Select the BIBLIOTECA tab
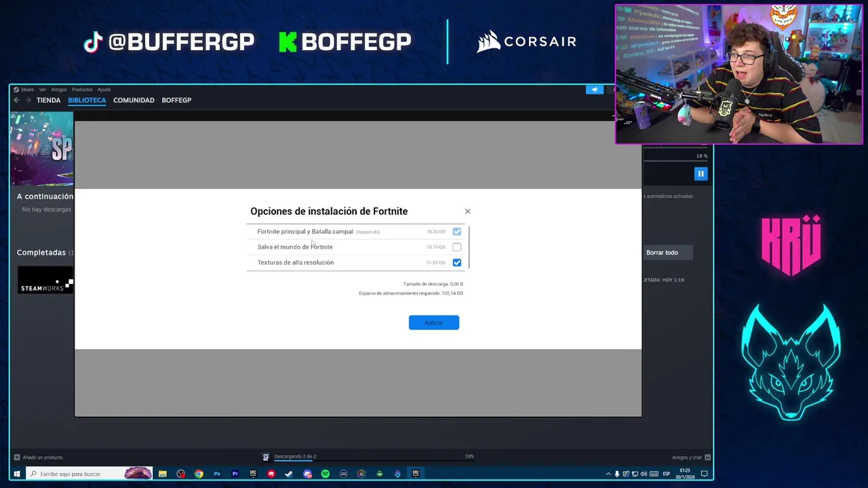Image resolution: width=868 pixels, height=488 pixels. tap(87, 100)
